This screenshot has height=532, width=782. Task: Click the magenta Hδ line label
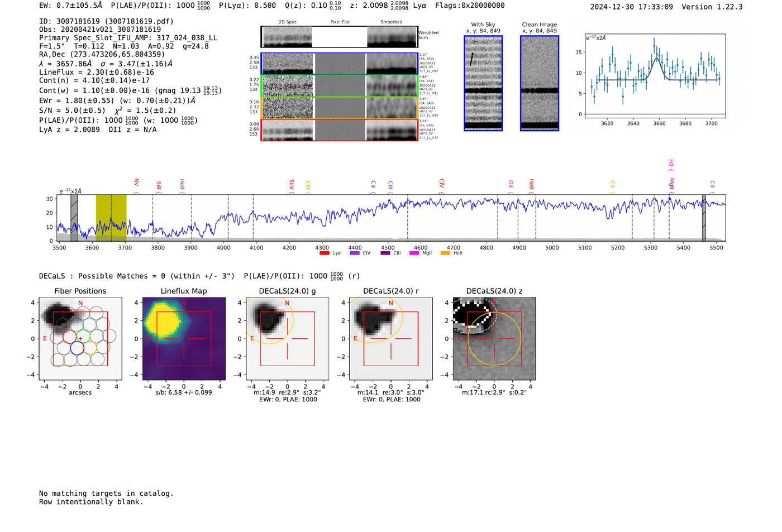tap(671, 165)
